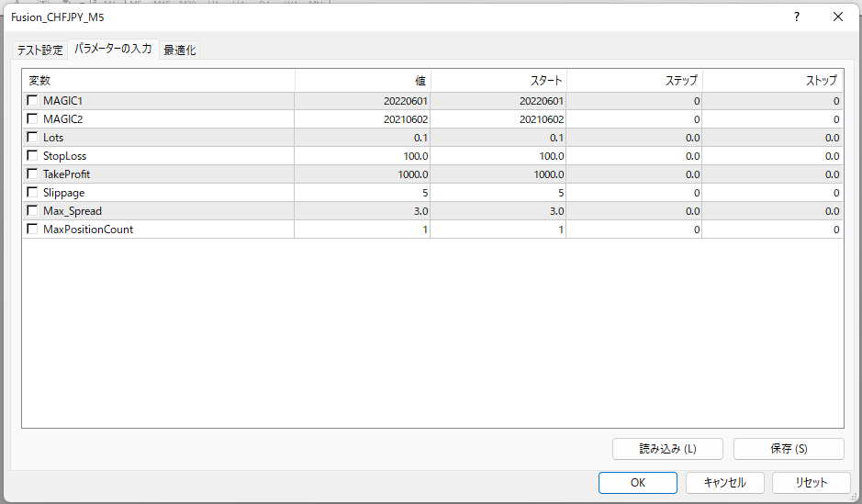Switch to the テスト設定 tab
Image resolution: width=862 pixels, height=504 pixels.
pyautogui.click(x=40, y=50)
